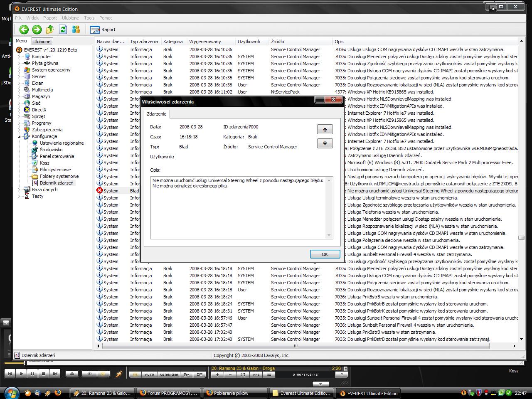
Task: Expand the Komputer tree node
Action: pyautogui.click(x=19, y=57)
